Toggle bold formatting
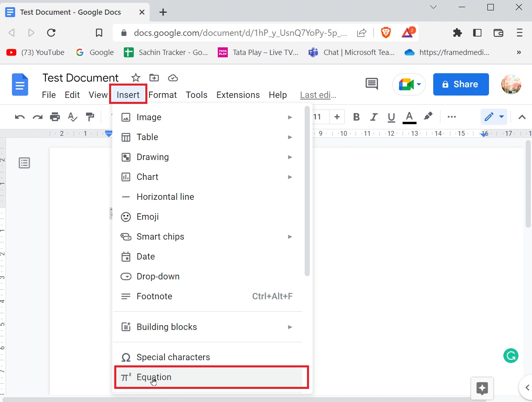The width and height of the screenshot is (532, 402). pyautogui.click(x=356, y=117)
